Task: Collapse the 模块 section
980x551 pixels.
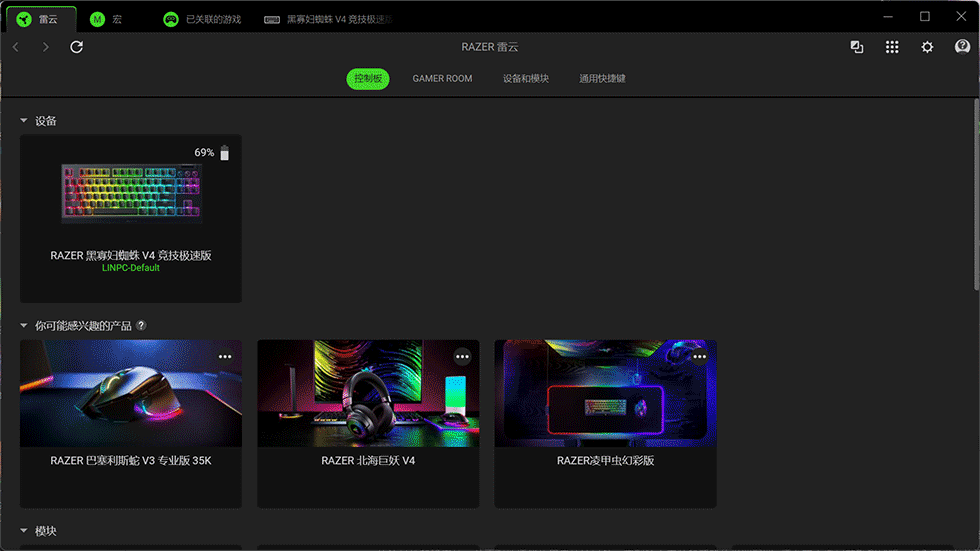Action: tap(24, 530)
